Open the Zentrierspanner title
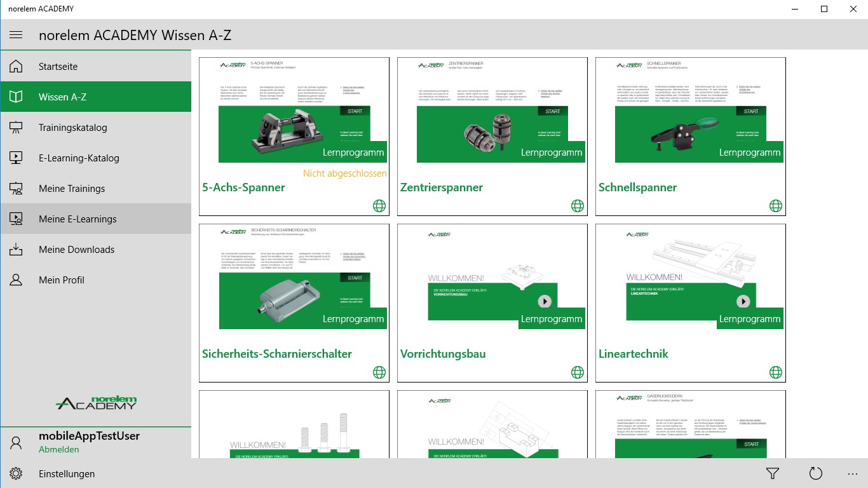The image size is (868, 488). (442, 187)
